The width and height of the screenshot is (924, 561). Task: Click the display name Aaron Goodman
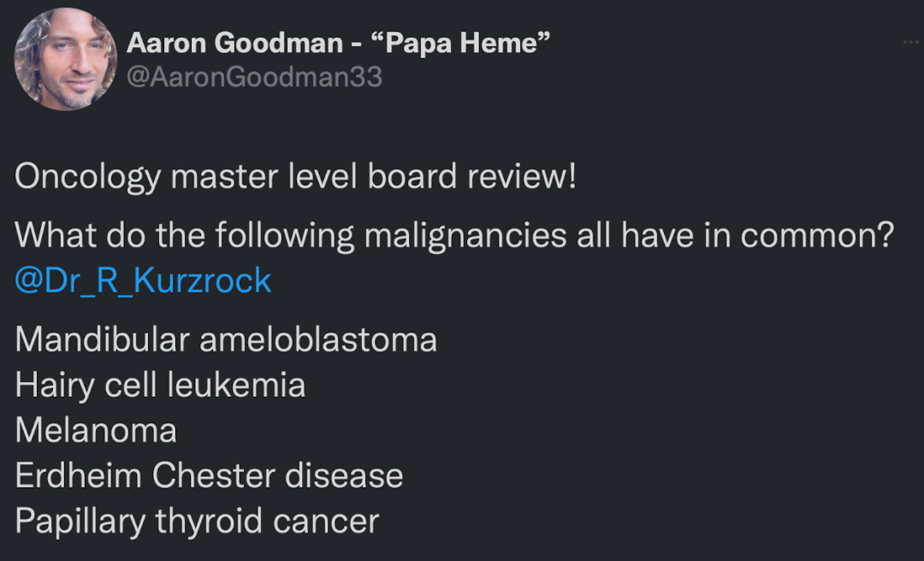pos(234,43)
